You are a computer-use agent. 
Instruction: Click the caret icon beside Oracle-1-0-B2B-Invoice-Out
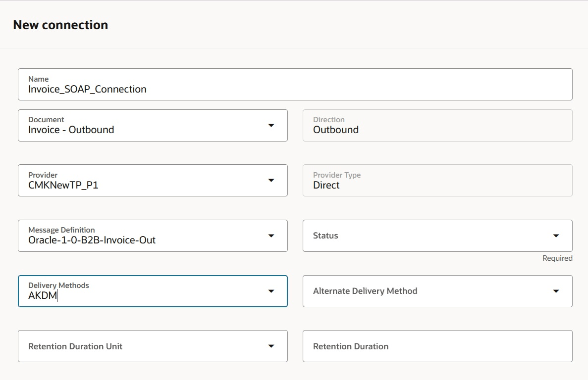tap(271, 236)
